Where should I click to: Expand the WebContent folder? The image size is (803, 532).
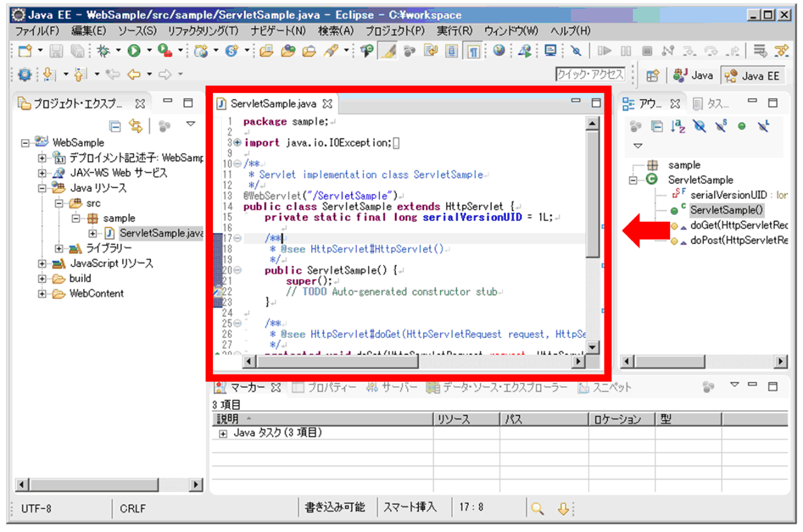pyautogui.click(x=42, y=294)
